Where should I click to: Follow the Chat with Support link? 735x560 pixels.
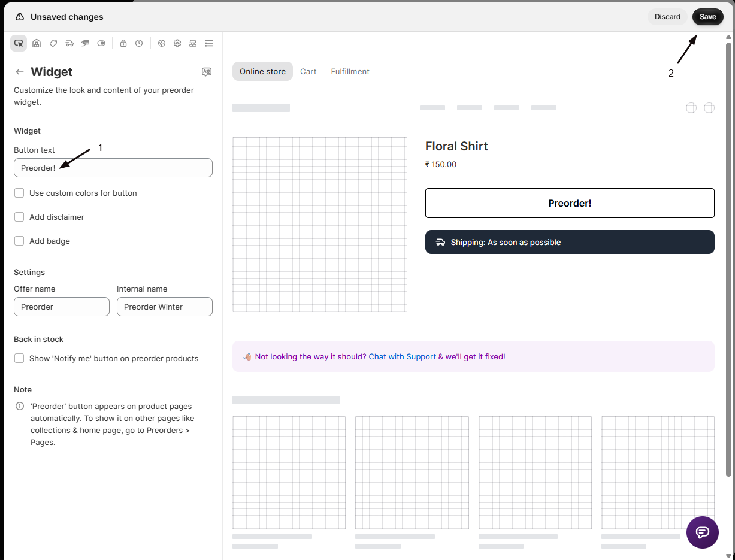coord(403,356)
